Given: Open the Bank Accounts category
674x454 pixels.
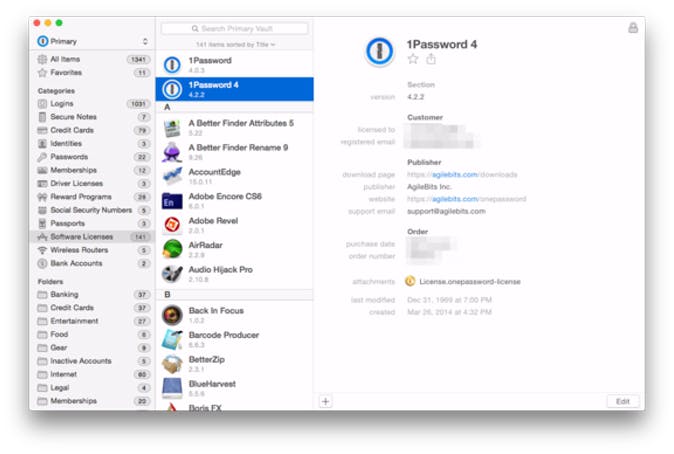Looking at the screenshot, I should [x=92, y=263].
